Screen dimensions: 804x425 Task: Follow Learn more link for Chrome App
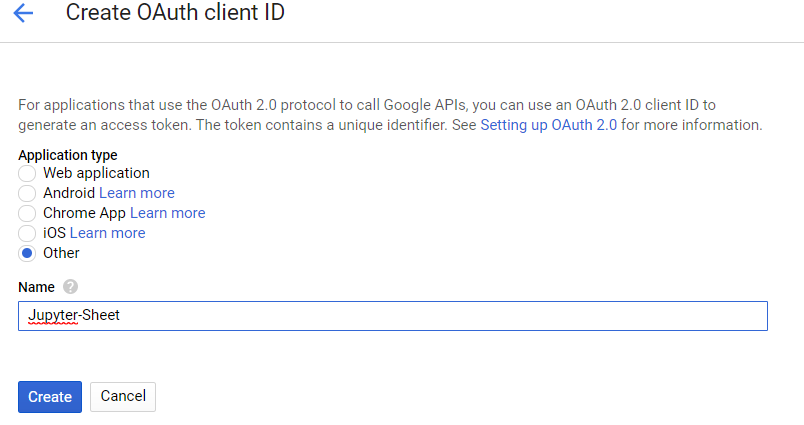click(168, 213)
